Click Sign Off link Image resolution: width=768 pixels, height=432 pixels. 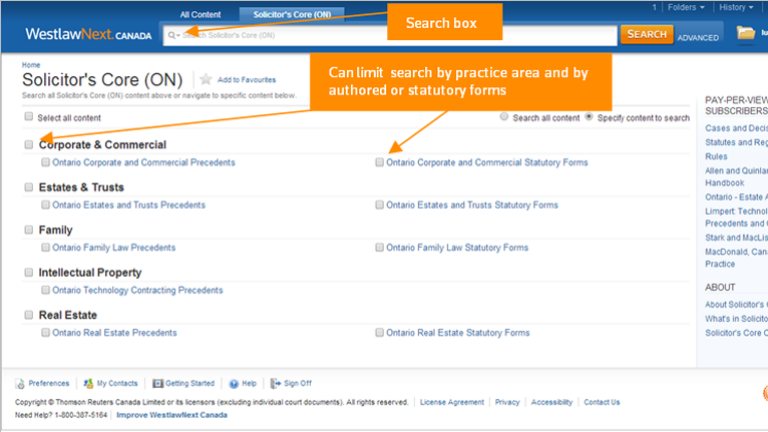coord(297,384)
